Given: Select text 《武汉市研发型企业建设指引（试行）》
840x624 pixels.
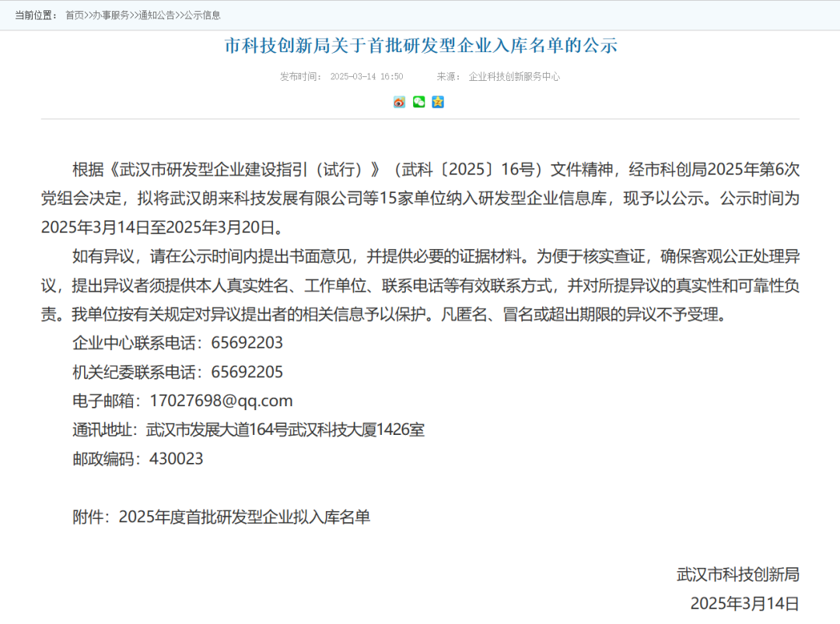Looking at the screenshot, I should point(243,170).
